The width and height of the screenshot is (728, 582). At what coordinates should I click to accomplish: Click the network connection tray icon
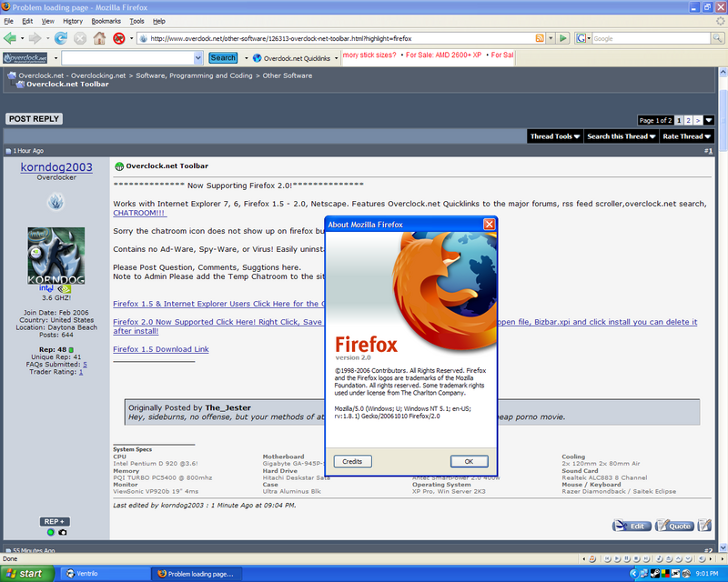coord(644,574)
